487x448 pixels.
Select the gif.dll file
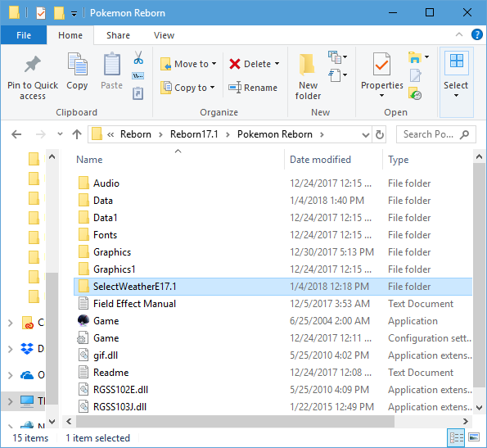tap(273, 355)
